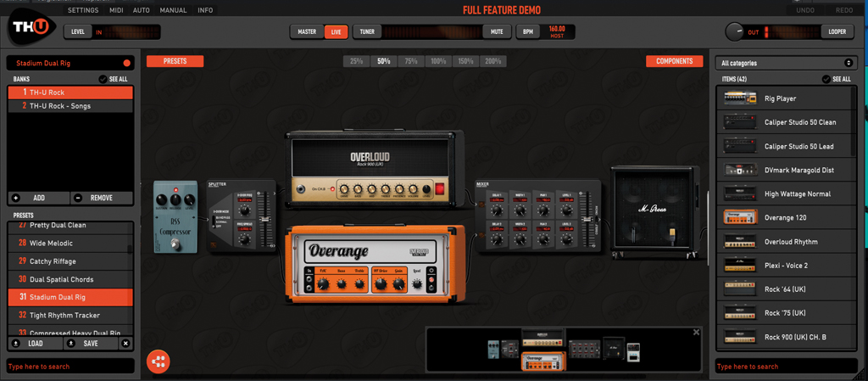Set zoom to 200%
Screen dimensions: 868x381
coord(492,61)
